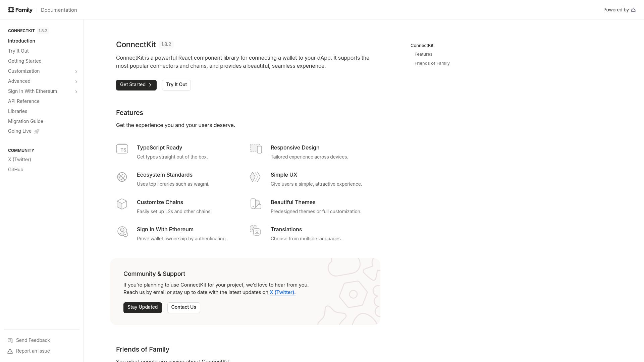
Task: Click the Stay Updated button
Action: tap(143, 307)
